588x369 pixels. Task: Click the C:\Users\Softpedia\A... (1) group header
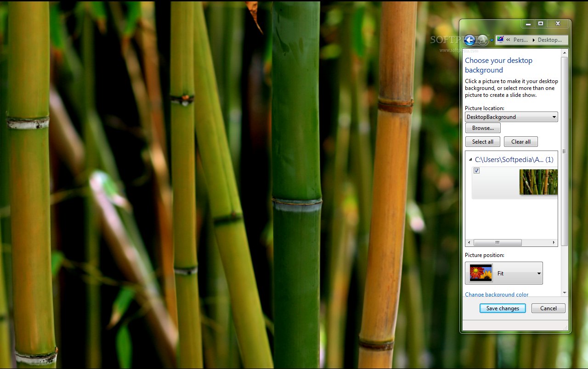(x=514, y=160)
